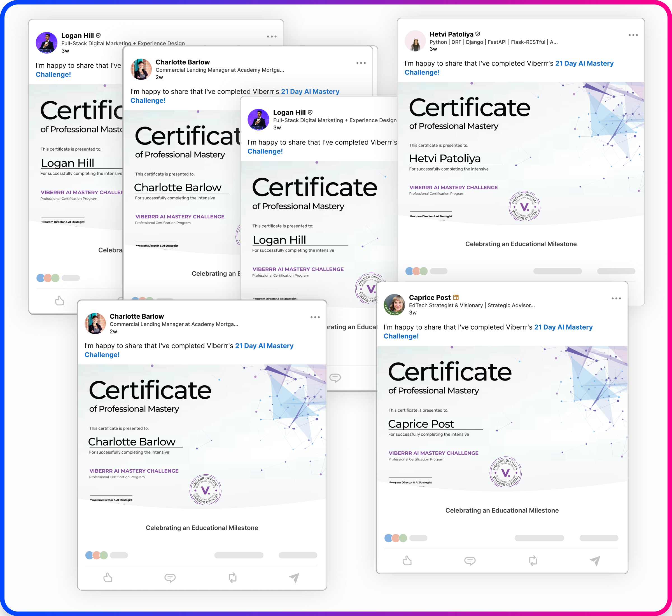Click the like icon on Caprice Post's post
This screenshot has height=616, width=672.
pyautogui.click(x=408, y=561)
